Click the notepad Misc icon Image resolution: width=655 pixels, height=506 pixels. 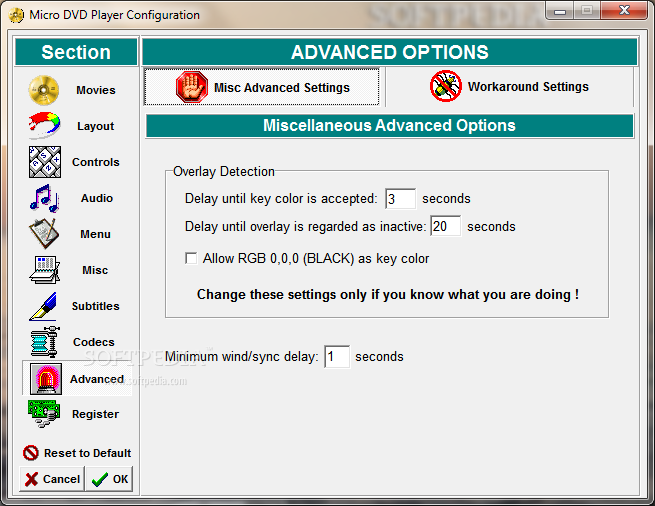pos(44,270)
